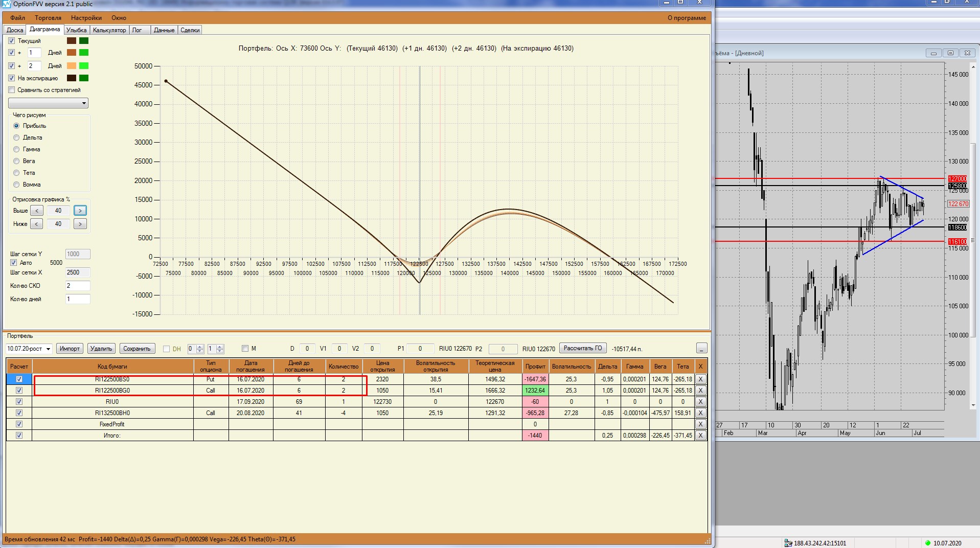
Task: Increase the 'Выше' chart range with right arrow
Action: [80, 211]
